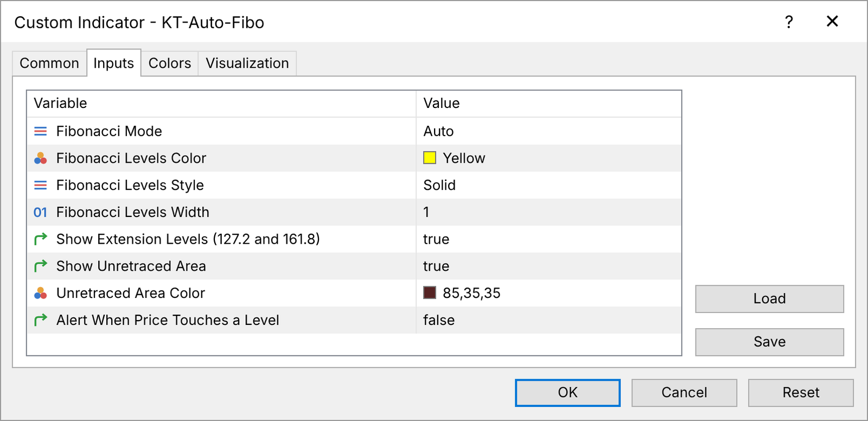Select the Fibonacci Levels Width label
Screen dimensions: 868x421
[133, 212]
